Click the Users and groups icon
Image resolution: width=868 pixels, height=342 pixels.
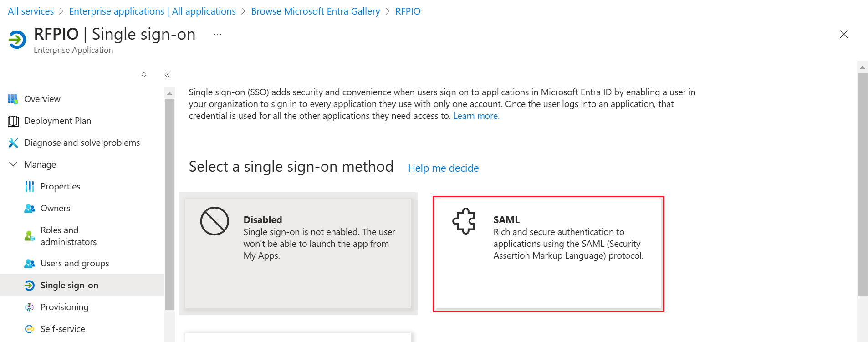(x=30, y=263)
